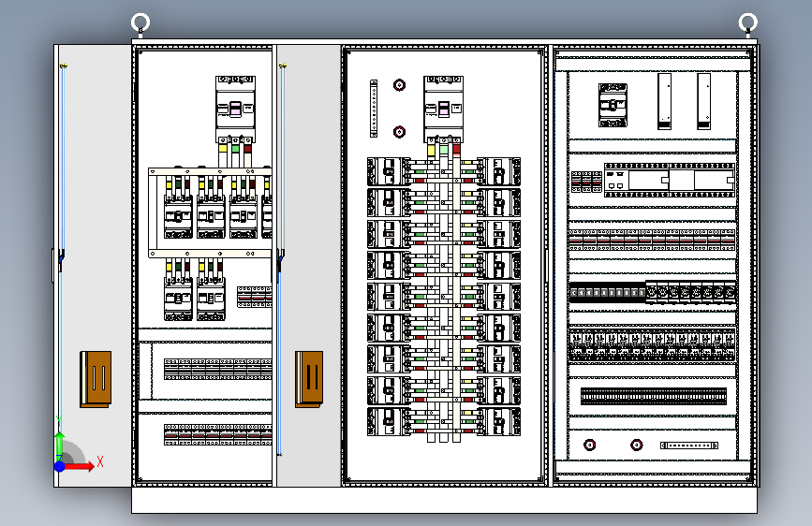
Task: Select the second tall module in right cabinet
Action: click(x=703, y=101)
